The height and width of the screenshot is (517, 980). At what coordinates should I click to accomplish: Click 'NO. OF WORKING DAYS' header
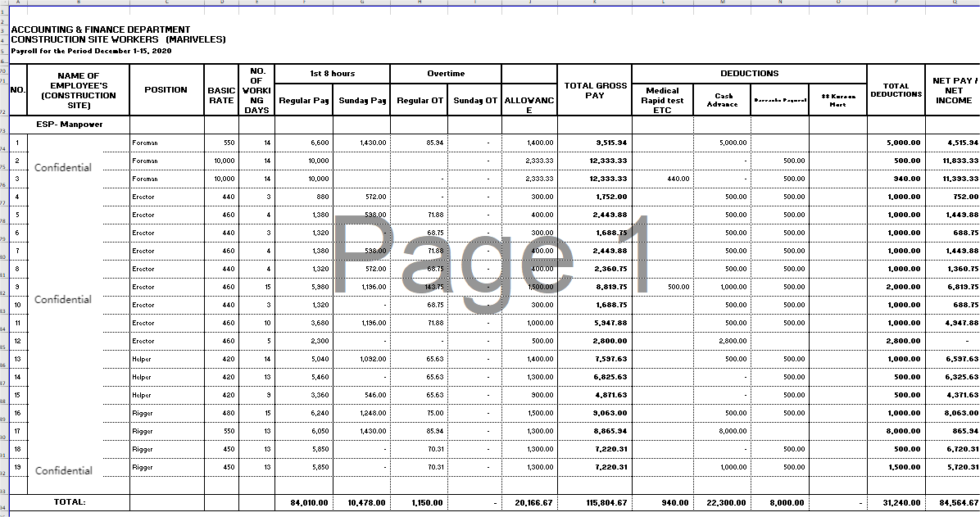pos(256,90)
